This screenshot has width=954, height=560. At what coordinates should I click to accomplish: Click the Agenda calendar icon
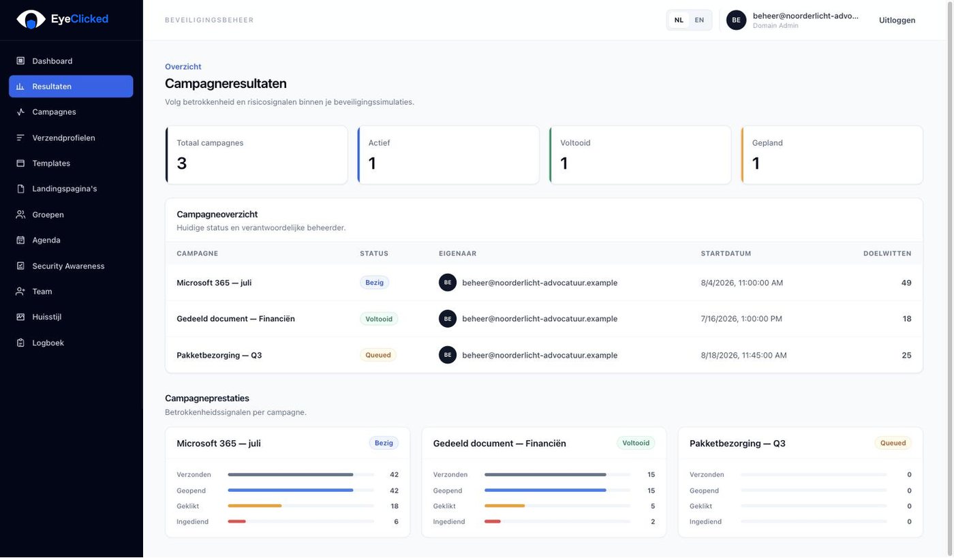click(20, 240)
